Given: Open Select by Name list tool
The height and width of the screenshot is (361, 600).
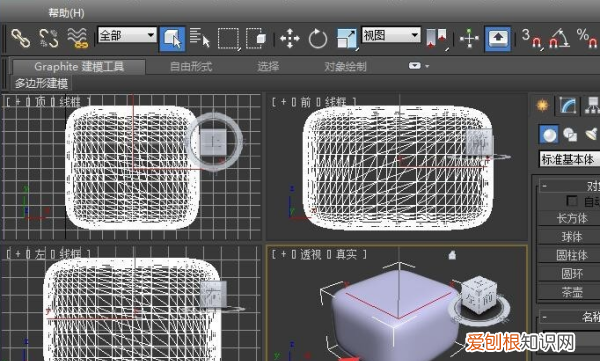Looking at the screenshot, I should point(200,38).
